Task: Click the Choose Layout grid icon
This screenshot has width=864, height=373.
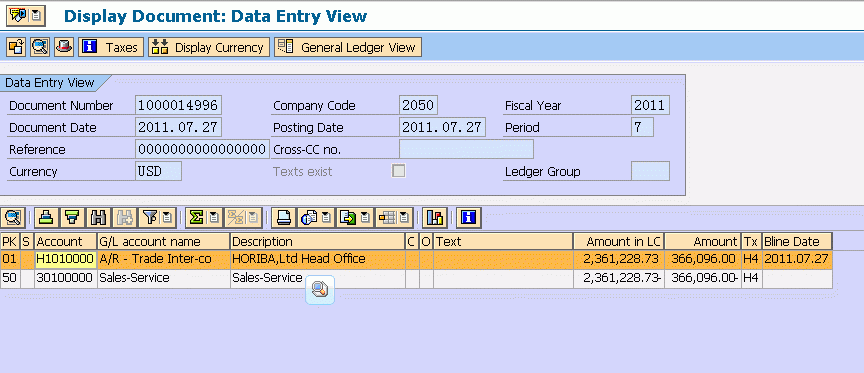Action: (387, 218)
